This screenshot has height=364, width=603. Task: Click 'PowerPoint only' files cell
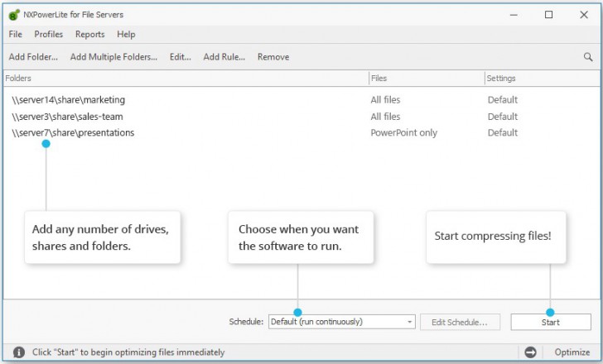(x=404, y=133)
